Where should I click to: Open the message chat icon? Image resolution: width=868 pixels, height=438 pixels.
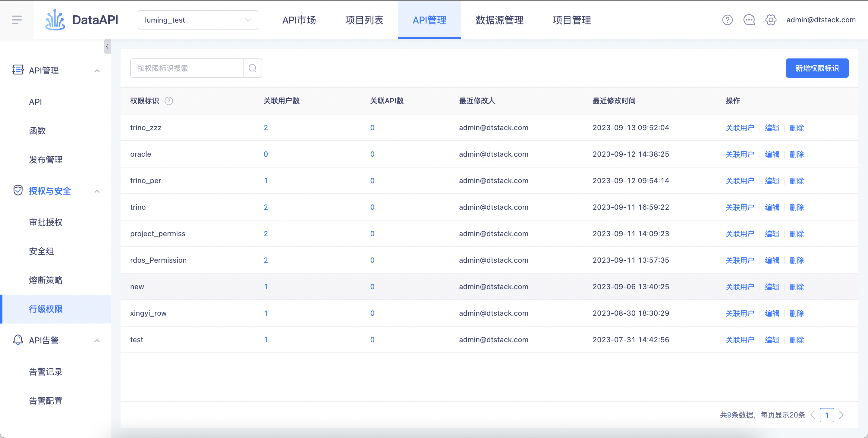749,20
